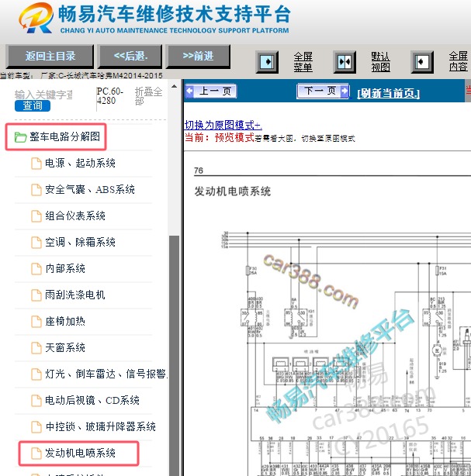The height and width of the screenshot is (476, 471).
Task: Click the sidebar vertical scrollbar thumb
Action: click(x=174, y=355)
